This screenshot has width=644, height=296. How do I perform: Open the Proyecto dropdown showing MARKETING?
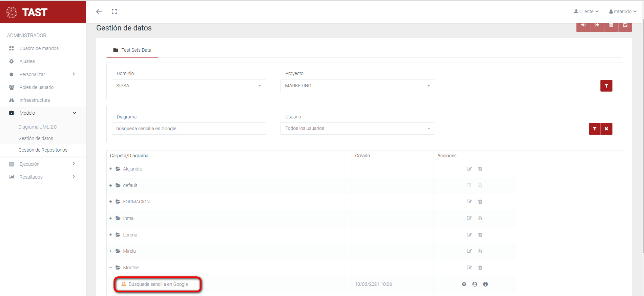[x=357, y=86]
